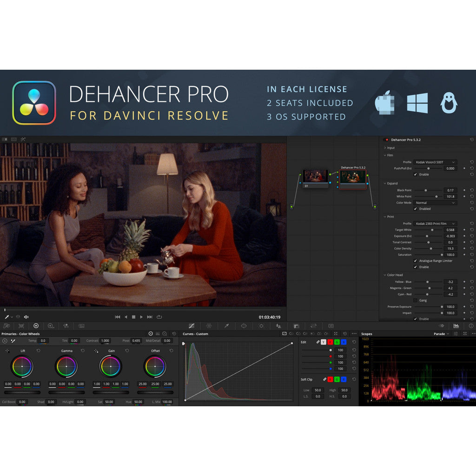Click the Gain color wheel
Screen dimensions: 476x476
(x=111, y=366)
